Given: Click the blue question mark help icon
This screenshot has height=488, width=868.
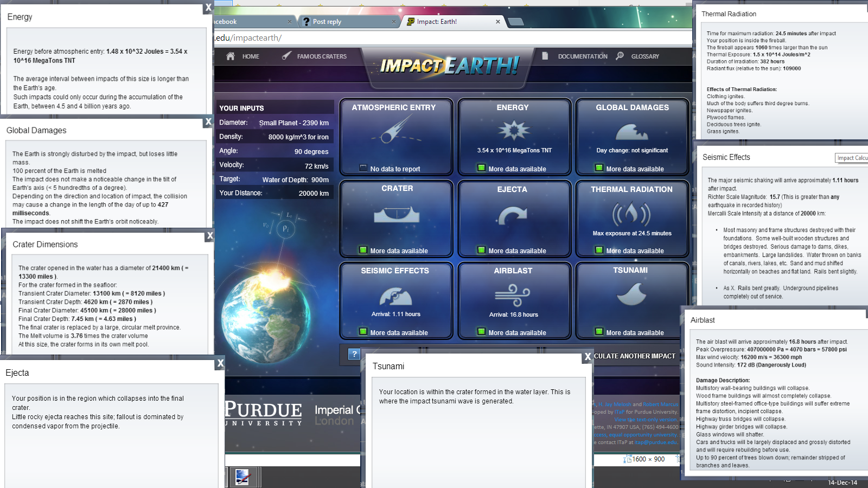Looking at the screenshot, I should tap(354, 354).
